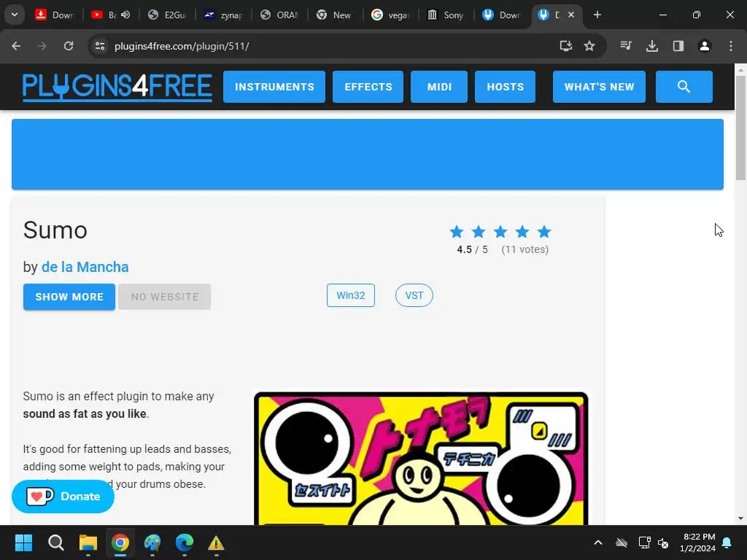Toggle the Chrome side panel
Viewport: 747px width, 560px height.
point(678,46)
